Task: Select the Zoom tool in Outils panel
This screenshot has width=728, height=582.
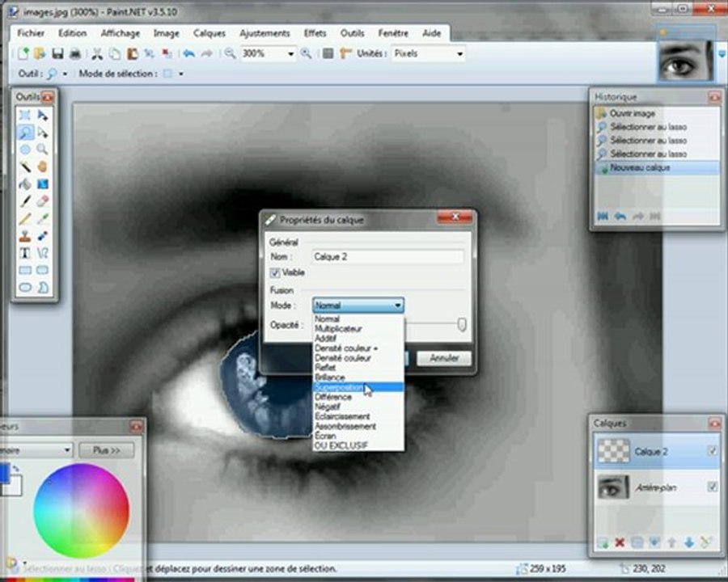Action: click(x=42, y=150)
